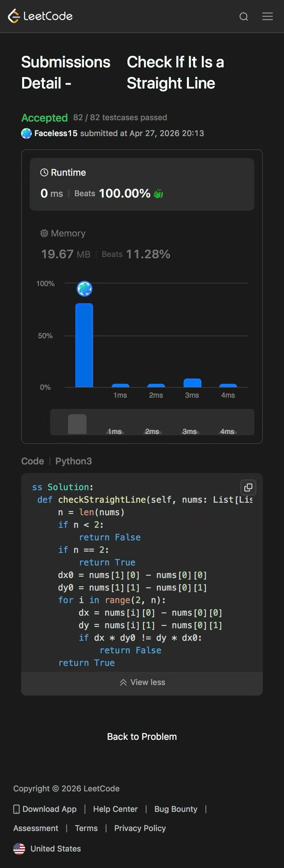Click the tallest blue runtime bar
The width and height of the screenshot is (284, 868).
84,345
